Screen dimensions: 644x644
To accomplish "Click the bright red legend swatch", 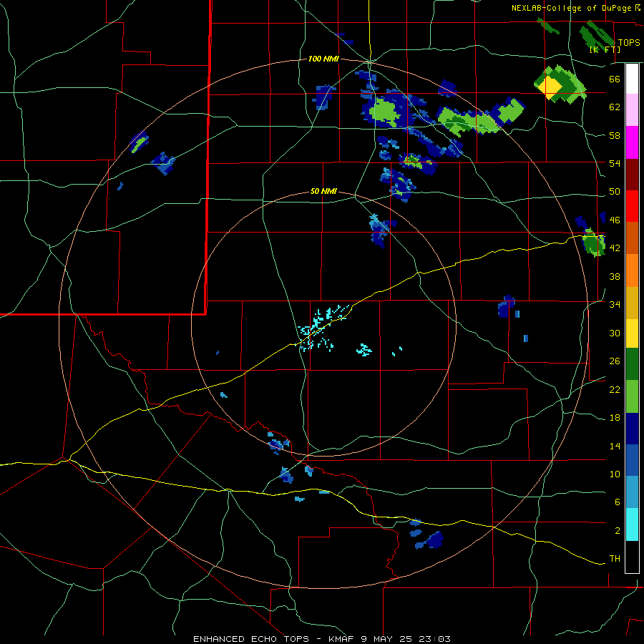I will 632,206.
